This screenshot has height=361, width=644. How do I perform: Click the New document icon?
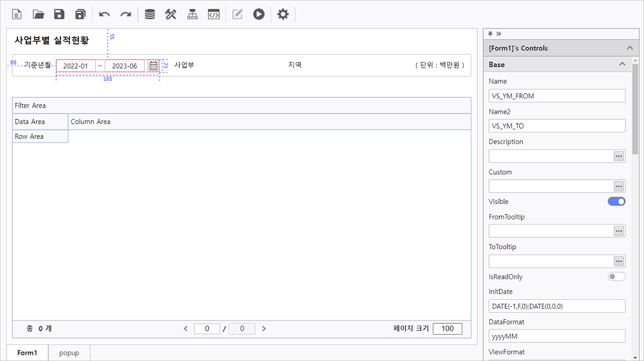click(17, 14)
